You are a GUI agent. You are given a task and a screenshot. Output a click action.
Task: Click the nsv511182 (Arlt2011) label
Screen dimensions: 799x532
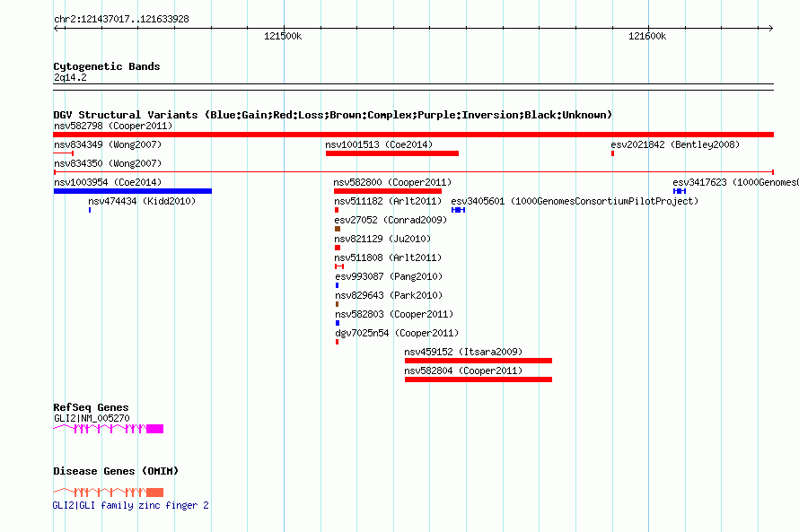[388, 201]
